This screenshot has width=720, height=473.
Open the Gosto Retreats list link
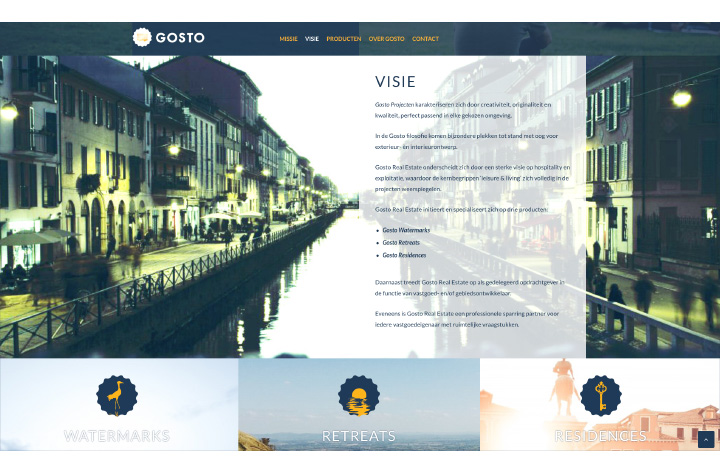pos(401,242)
